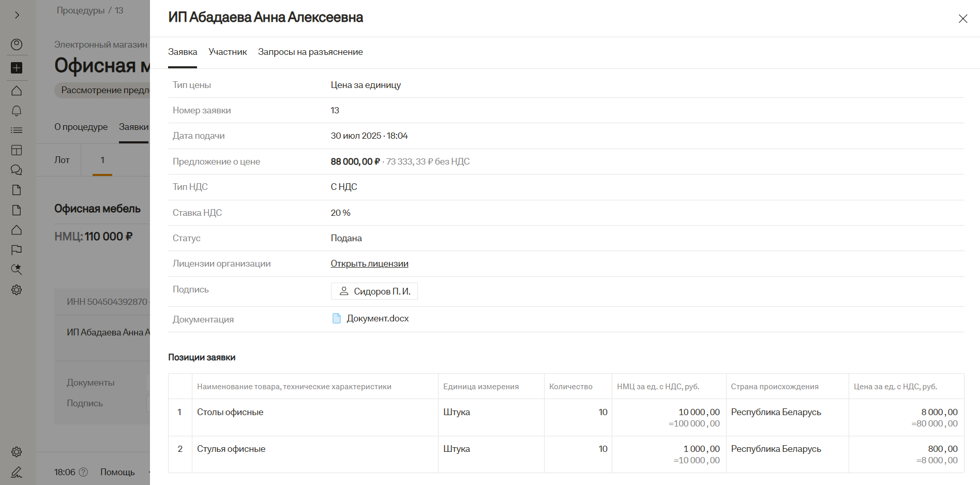Open the flag icon in sidebar
This screenshot has height=485, width=980.
17,250
